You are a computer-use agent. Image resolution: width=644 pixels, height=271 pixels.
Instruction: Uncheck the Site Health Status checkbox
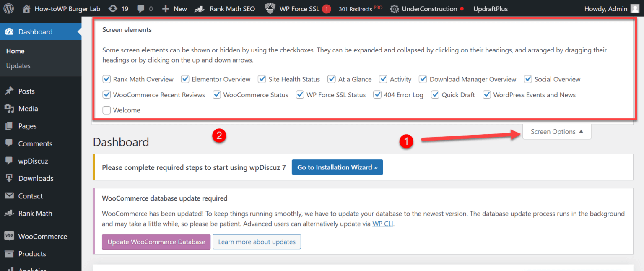(262, 79)
